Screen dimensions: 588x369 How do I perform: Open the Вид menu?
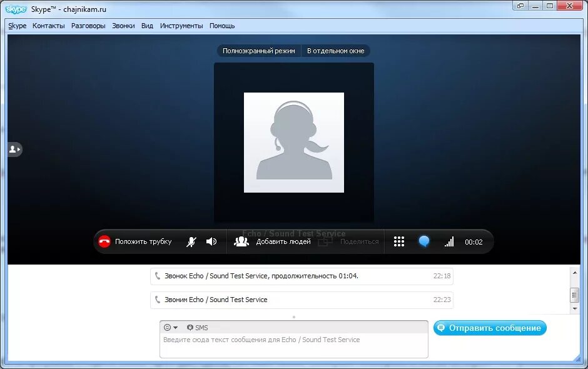tap(147, 26)
